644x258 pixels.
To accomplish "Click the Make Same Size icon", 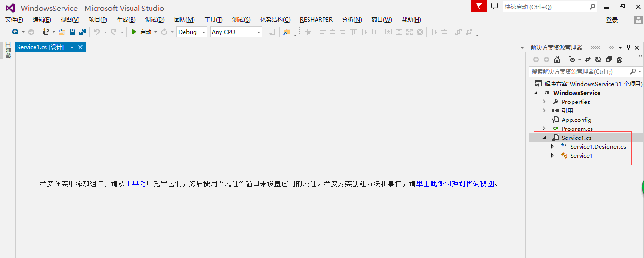I will pyautogui.click(x=409, y=32).
